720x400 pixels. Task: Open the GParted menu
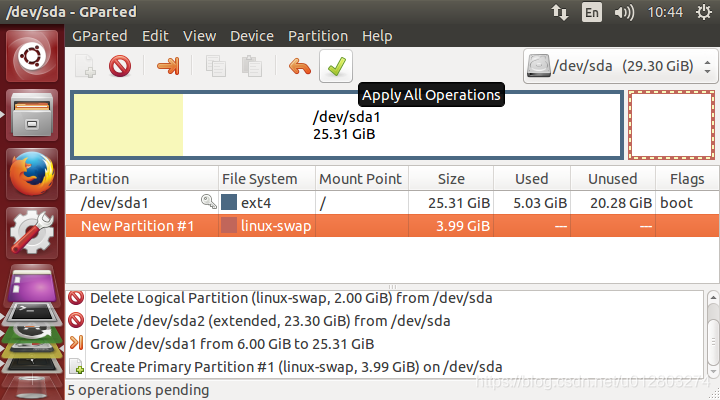click(x=100, y=36)
